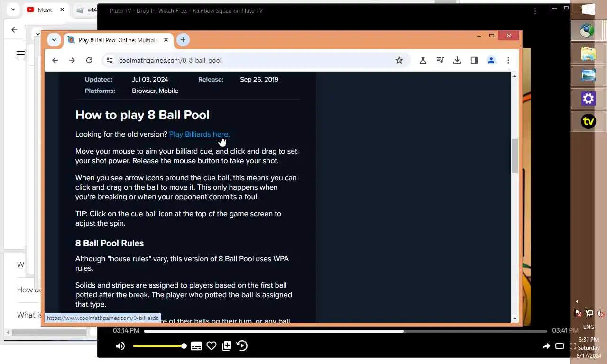Expand tab search dropdown in front Chrome window

click(x=54, y=40)
